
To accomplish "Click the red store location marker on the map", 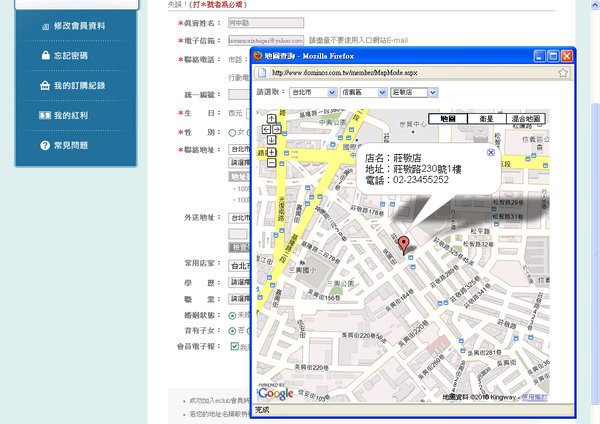I will pos(403,245).
